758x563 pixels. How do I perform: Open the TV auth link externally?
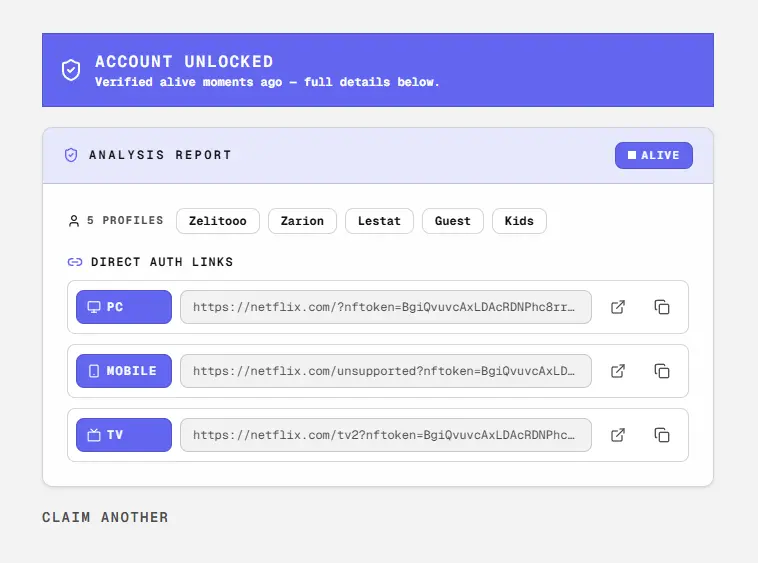tap(618, 435)
